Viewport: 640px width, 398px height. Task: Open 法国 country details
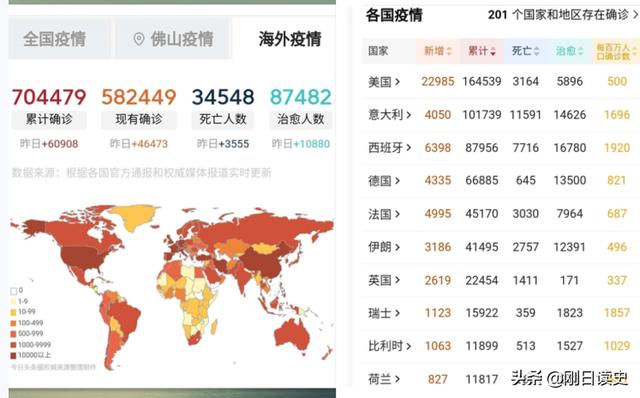[384, 214]
